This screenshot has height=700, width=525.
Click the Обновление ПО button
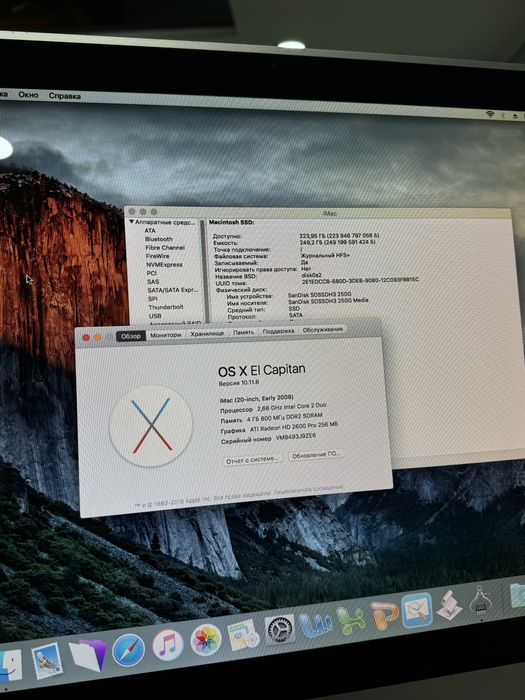coord(317,454)
